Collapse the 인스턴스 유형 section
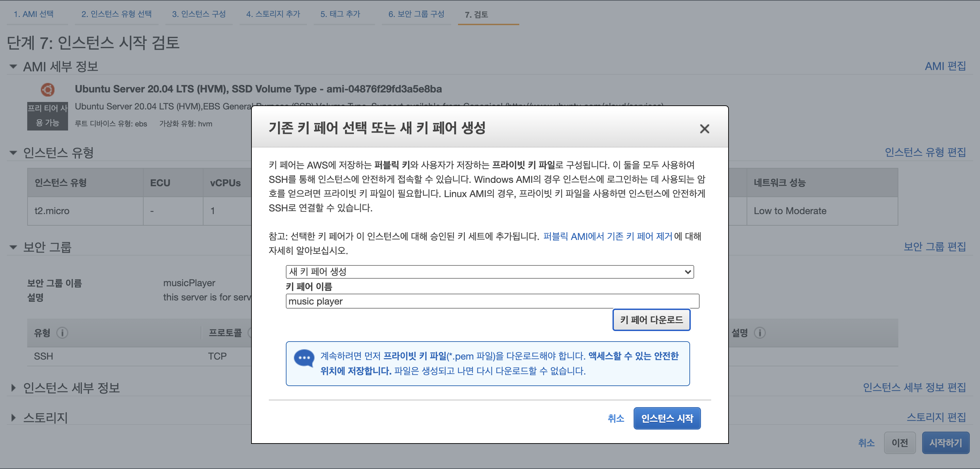Viewport: 980px width, 469px height. (x=13, y=153)
